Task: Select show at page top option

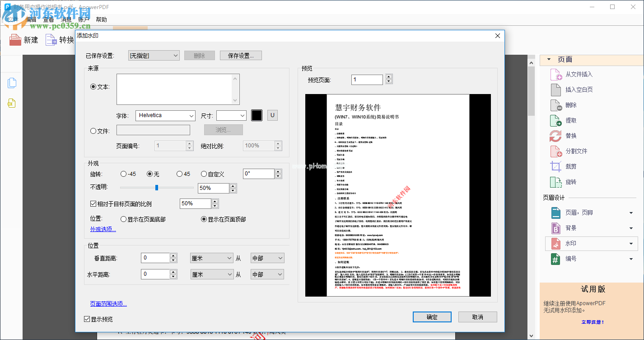Action: (x=204, y=219)
